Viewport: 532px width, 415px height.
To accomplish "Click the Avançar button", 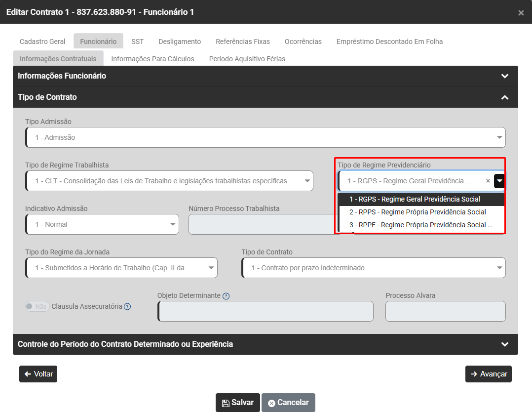I will tap(488, 374).
